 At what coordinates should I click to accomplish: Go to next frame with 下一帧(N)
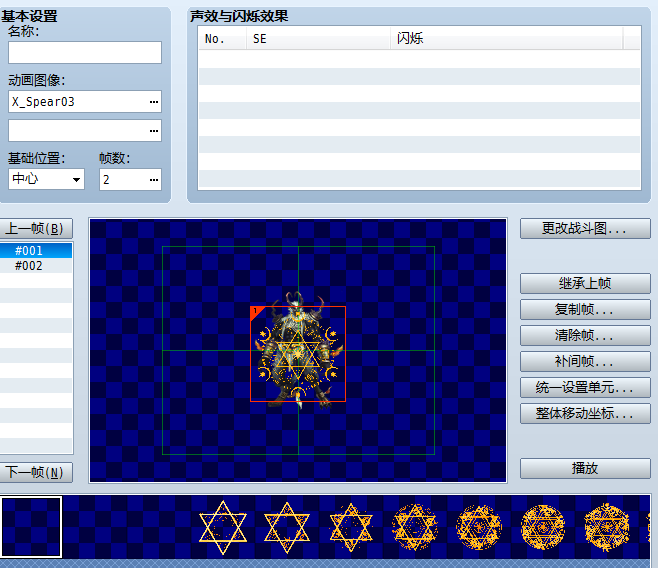[35, 472]
